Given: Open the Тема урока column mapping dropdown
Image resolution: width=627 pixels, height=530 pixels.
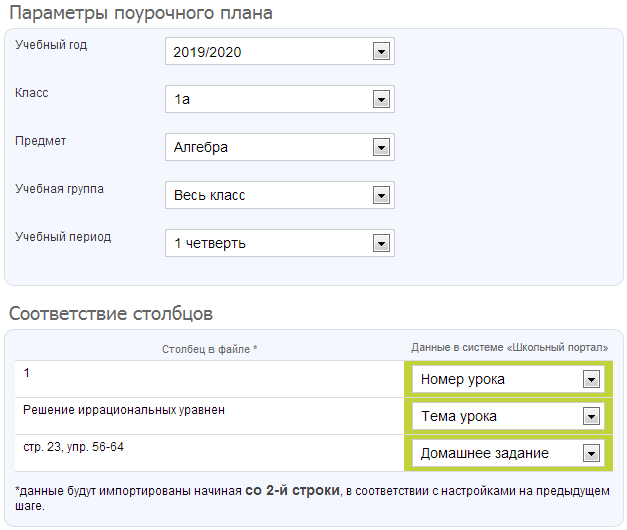Looking at the screenshot, I should pyautogui.click(x=508, y=416).
